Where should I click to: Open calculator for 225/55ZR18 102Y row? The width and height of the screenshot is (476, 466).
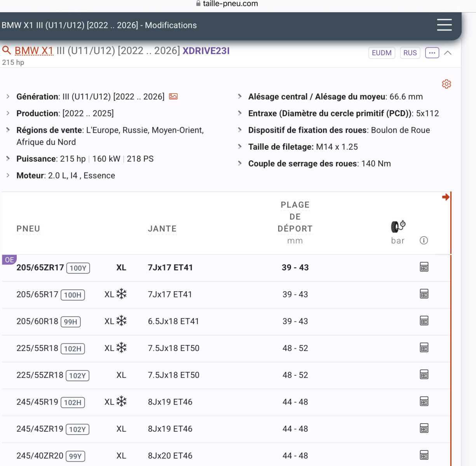coord(424,374)
